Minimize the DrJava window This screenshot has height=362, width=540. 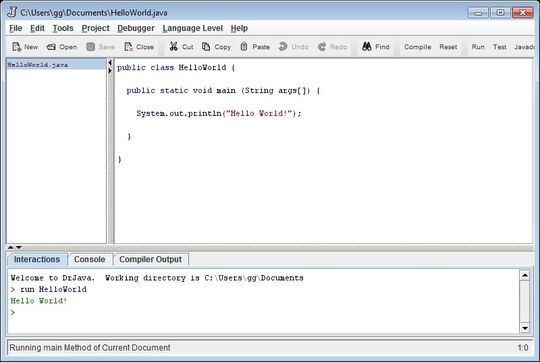[478, 13]
